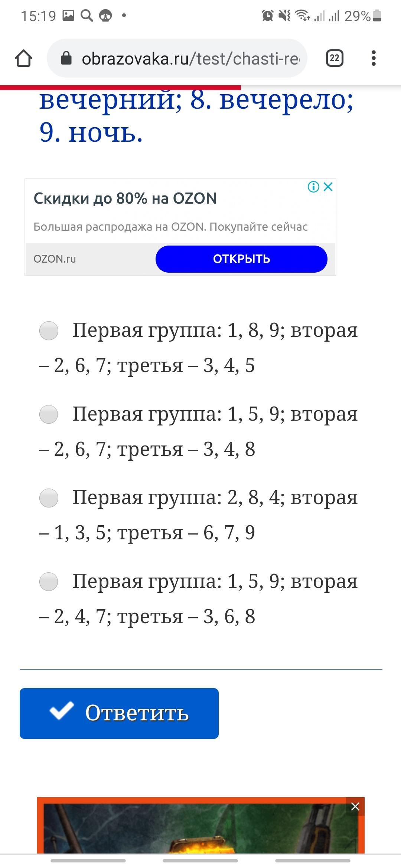401x868 pixels.
Task: Click the ad info icon on OZON ad
Action: (313, 187)
